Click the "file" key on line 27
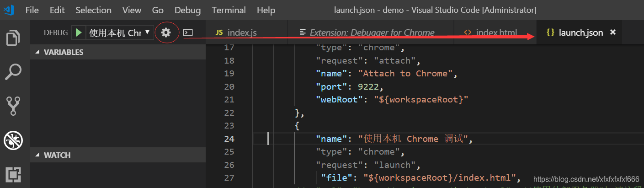 pyautogui.click(x=337, y=177)
